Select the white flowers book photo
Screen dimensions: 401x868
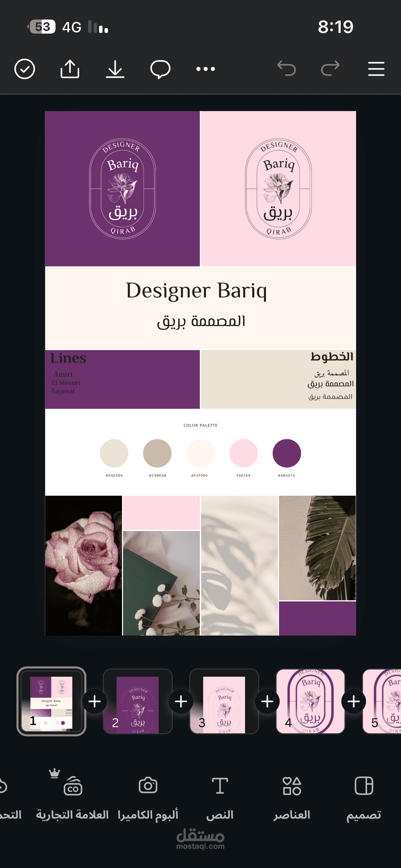click(x=161, y=583)
